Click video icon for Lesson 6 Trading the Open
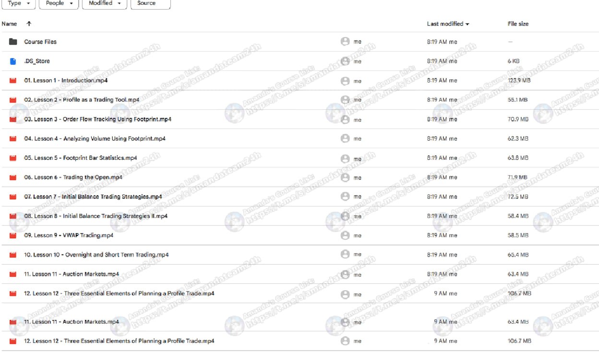This screenshot has width=599, height=364. tap(13, 177)
